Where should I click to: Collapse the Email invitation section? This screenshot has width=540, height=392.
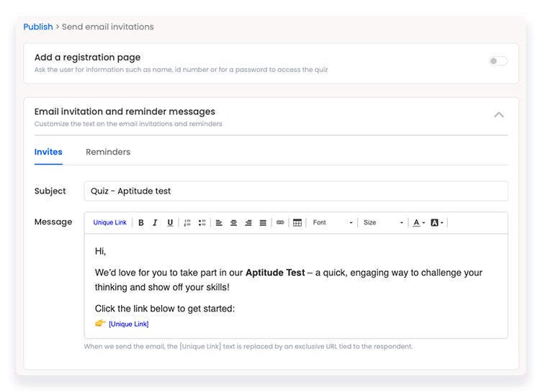(x=499, y=114)
